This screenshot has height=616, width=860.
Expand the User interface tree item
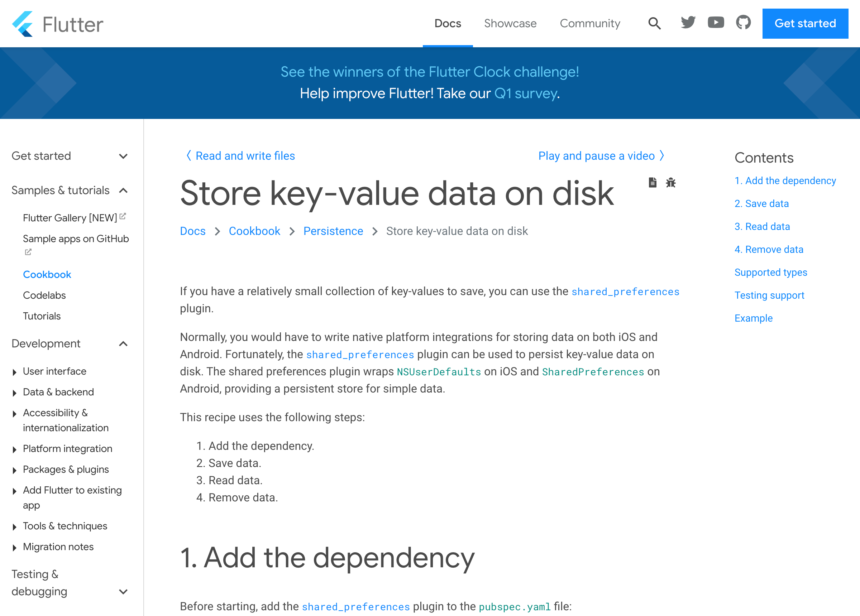point(14,372)
